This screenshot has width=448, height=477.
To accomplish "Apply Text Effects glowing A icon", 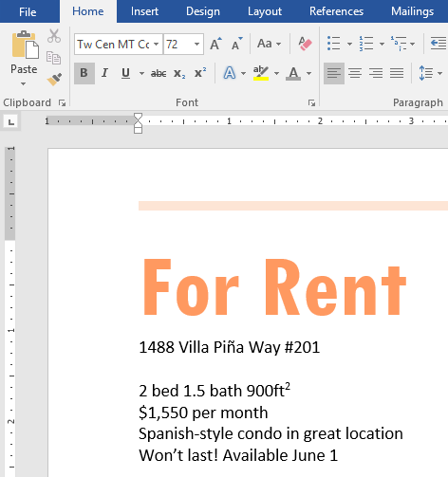I will (230, 73).
